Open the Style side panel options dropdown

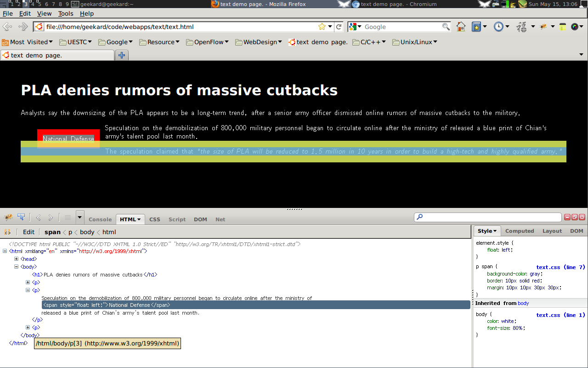[x=487, y=231]
